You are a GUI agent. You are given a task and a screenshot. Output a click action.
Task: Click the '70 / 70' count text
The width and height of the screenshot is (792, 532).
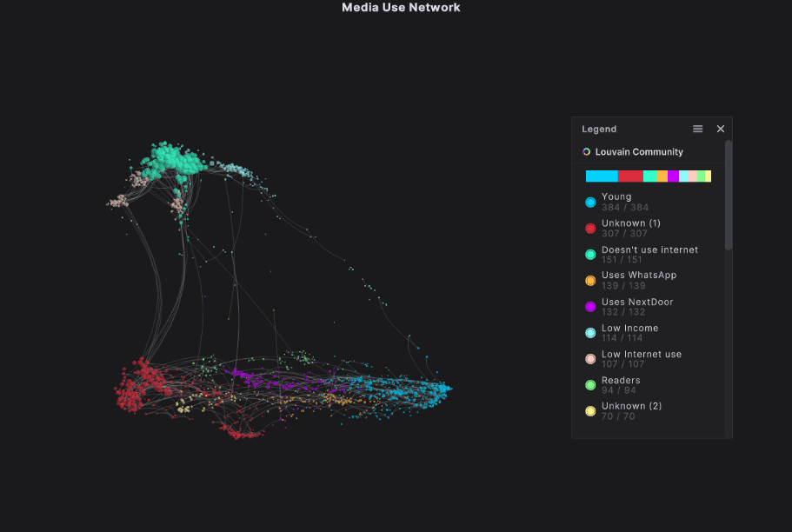[618, 416]
